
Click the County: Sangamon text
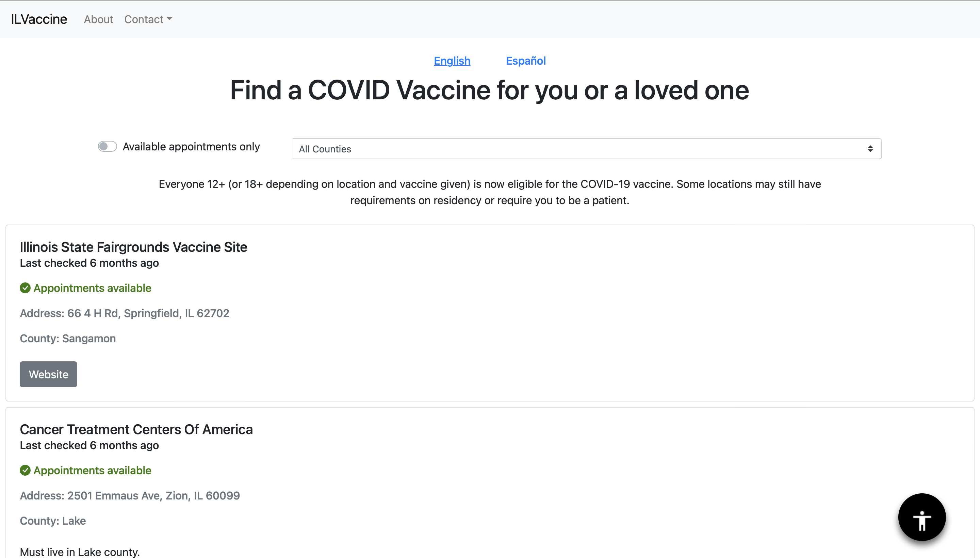[x=68, y=339]
